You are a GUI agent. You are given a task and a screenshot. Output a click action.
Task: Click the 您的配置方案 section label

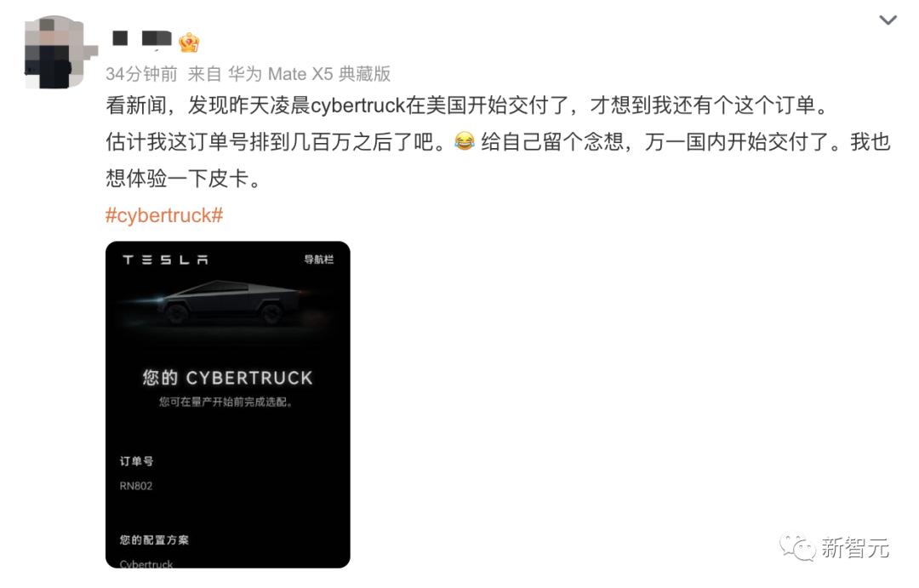154,540
